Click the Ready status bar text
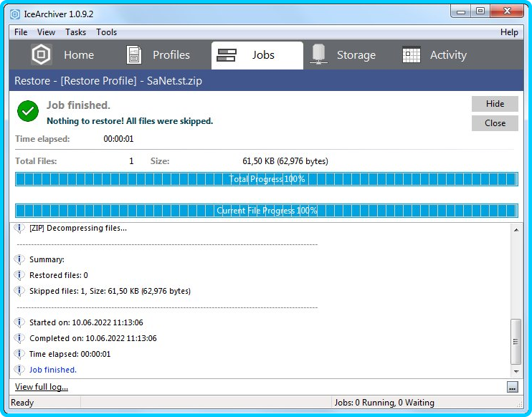The height and width of the screenshot is (417, 532). [x=22, y=403]
